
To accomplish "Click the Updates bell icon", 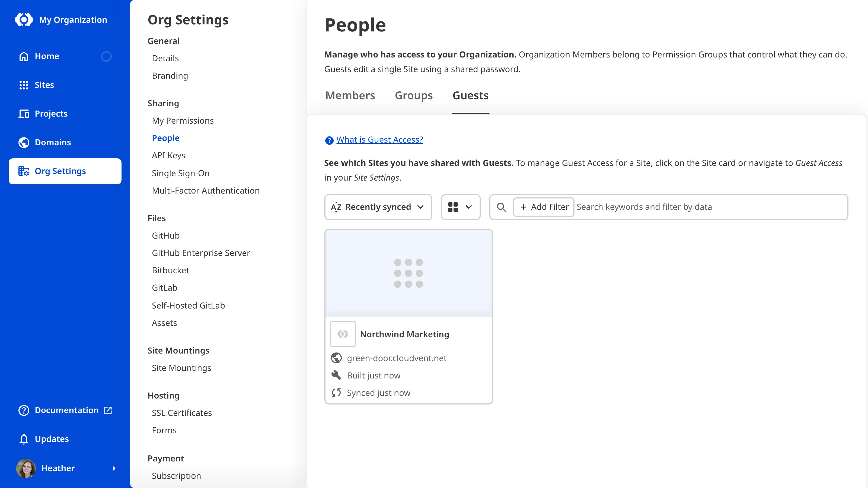I will [24, 439].
